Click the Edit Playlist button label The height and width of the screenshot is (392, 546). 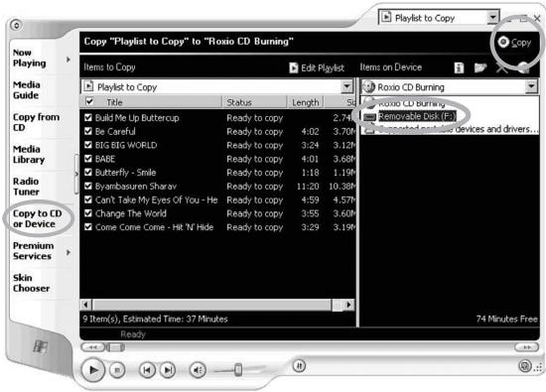(x=323, y=67)
